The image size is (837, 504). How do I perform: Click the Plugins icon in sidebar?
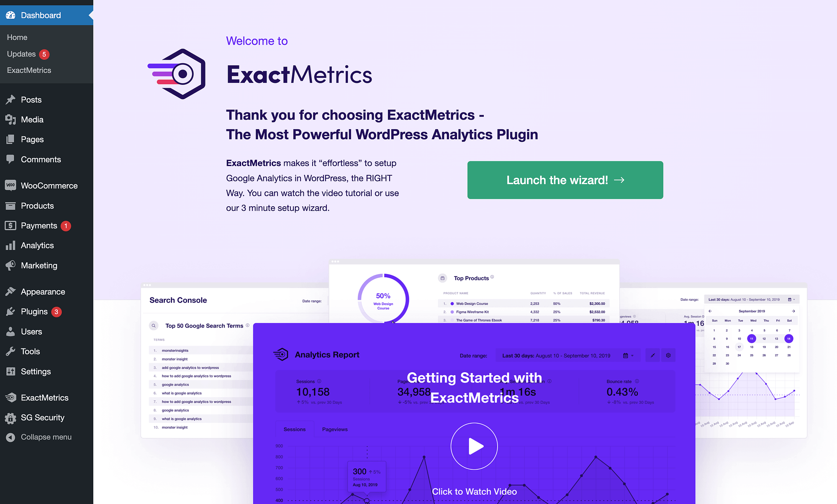pyautogui.click(x=11, y=311)
